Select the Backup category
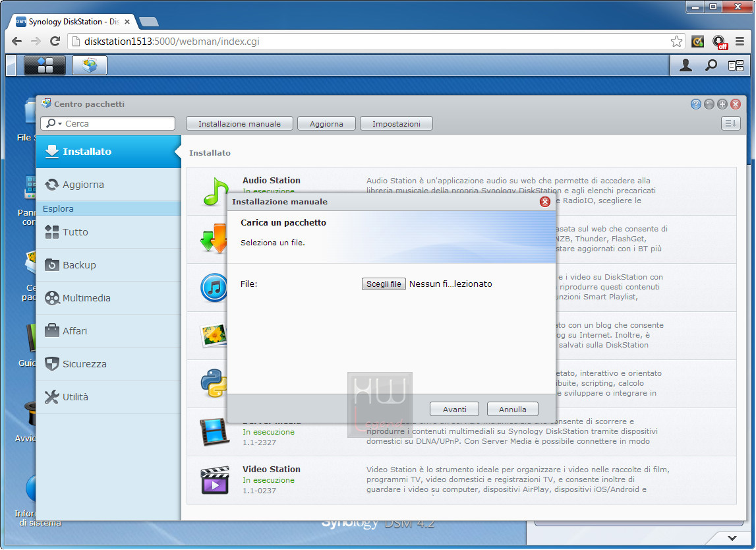This screenshot has height=550, width=756. [109, 265]
